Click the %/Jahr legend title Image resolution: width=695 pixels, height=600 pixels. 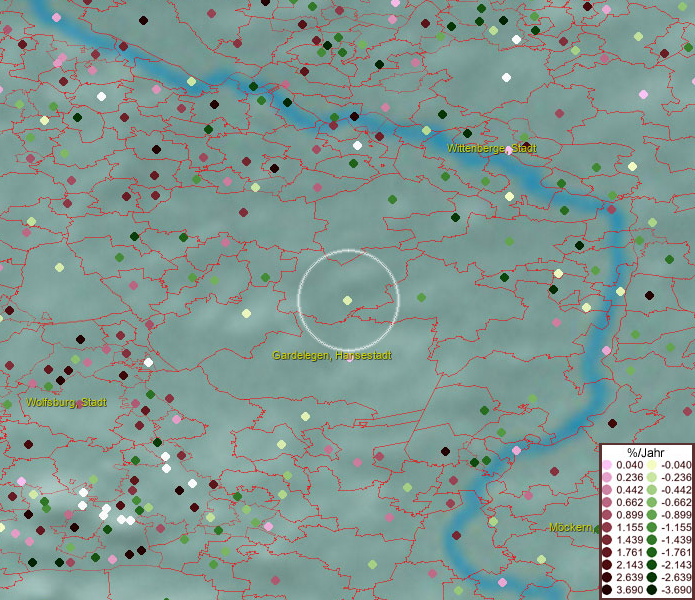(x=646, y=452)
